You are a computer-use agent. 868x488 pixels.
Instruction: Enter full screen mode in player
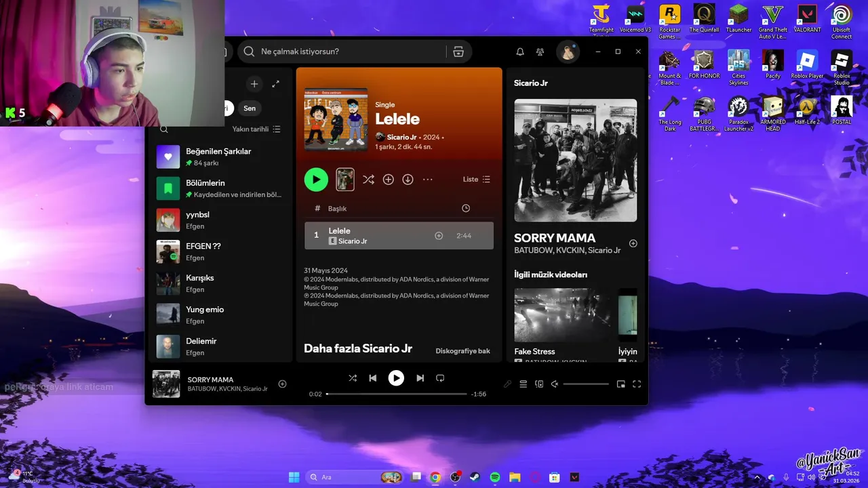(637, 384)
